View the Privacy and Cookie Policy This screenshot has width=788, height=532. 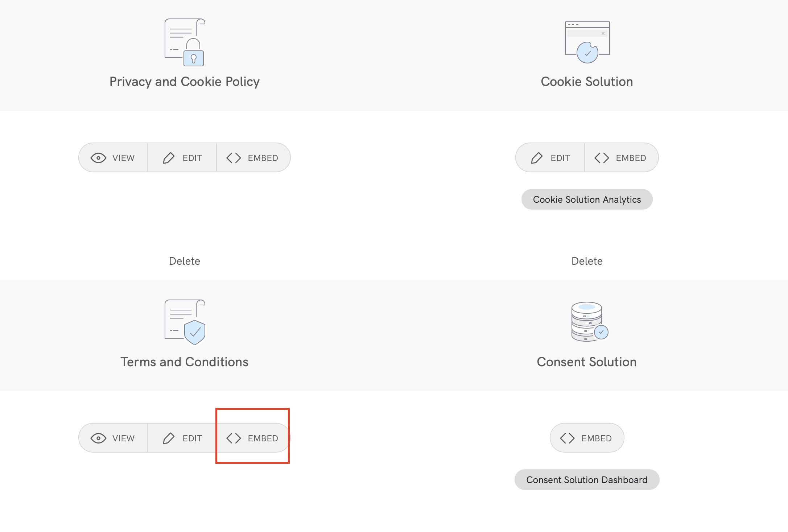(x=113, y=158)
